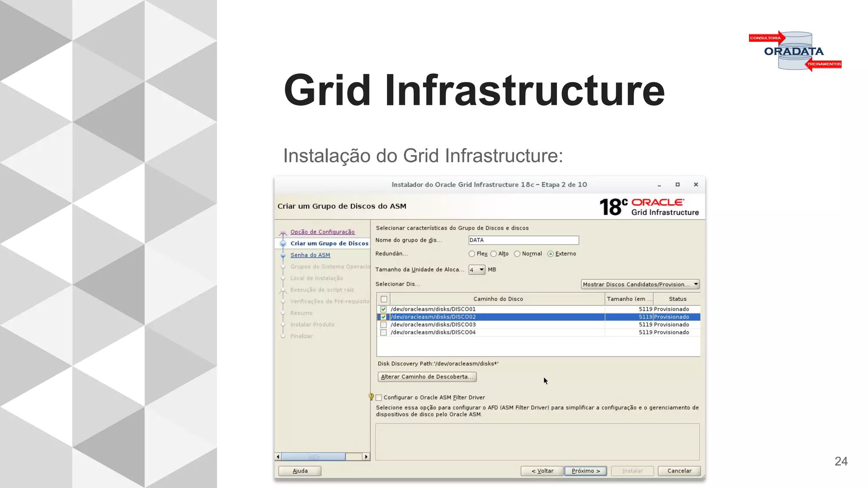
Task: Click the Provisionado status of DISCO03
Action: pos(671,325)
